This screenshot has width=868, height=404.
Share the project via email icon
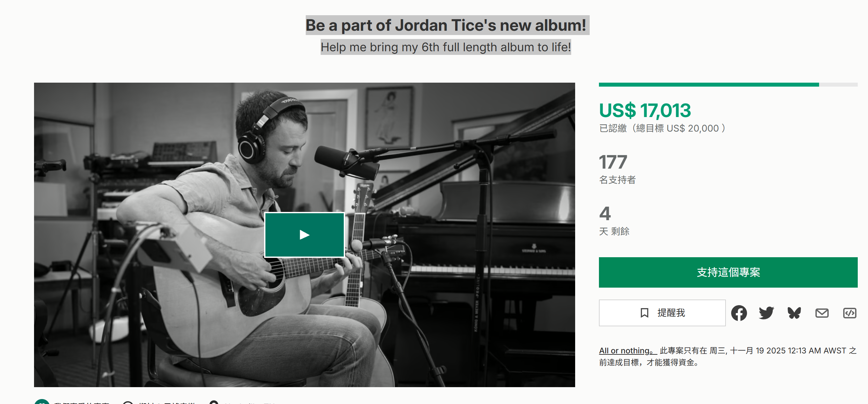pyautogui.click(x=821, y=313)
